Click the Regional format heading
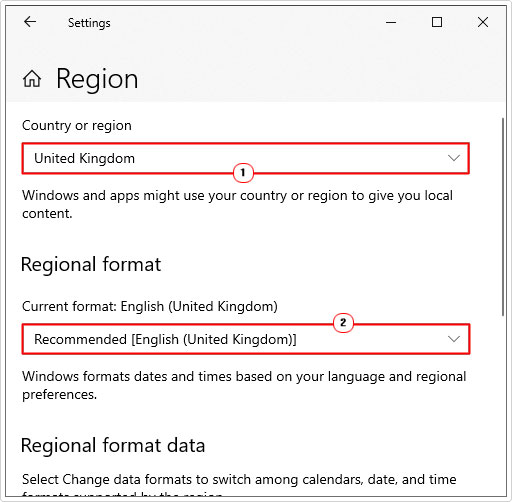Viewport: 512px width, 502px height. coord(91,265)
